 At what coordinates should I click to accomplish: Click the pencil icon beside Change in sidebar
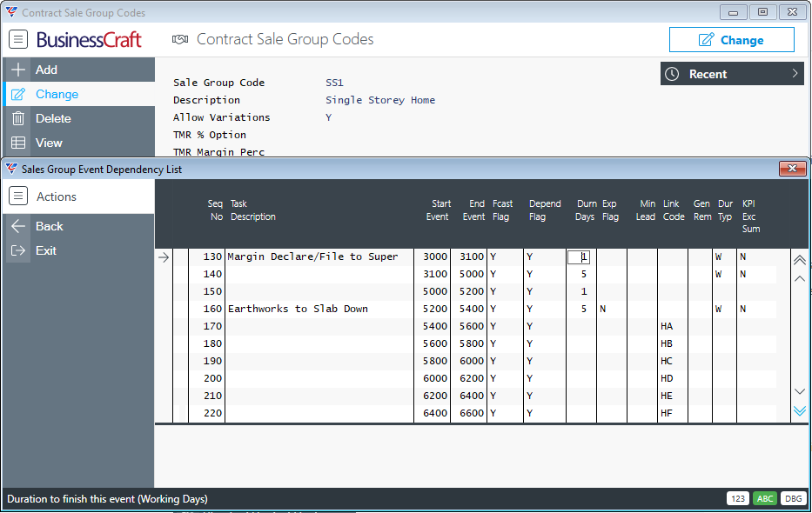[x=18, y=94]
